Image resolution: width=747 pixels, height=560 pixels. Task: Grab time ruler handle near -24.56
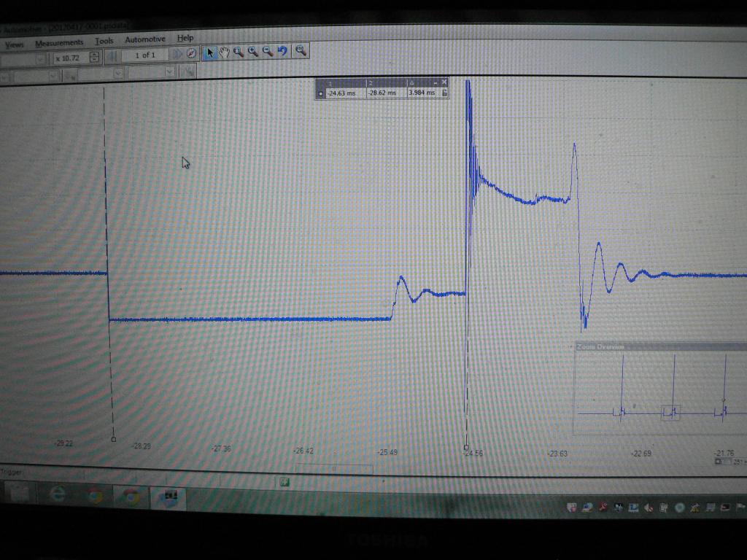coord(466,447)
